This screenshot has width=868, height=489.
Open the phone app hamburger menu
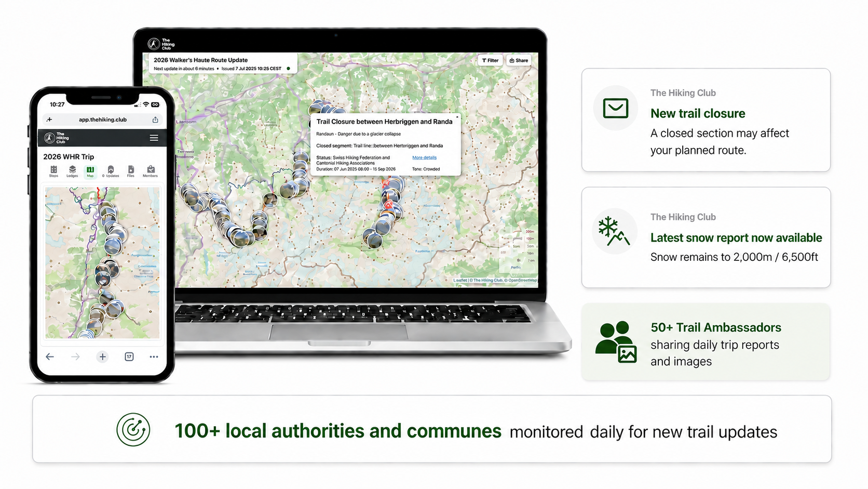pos(154,138)
